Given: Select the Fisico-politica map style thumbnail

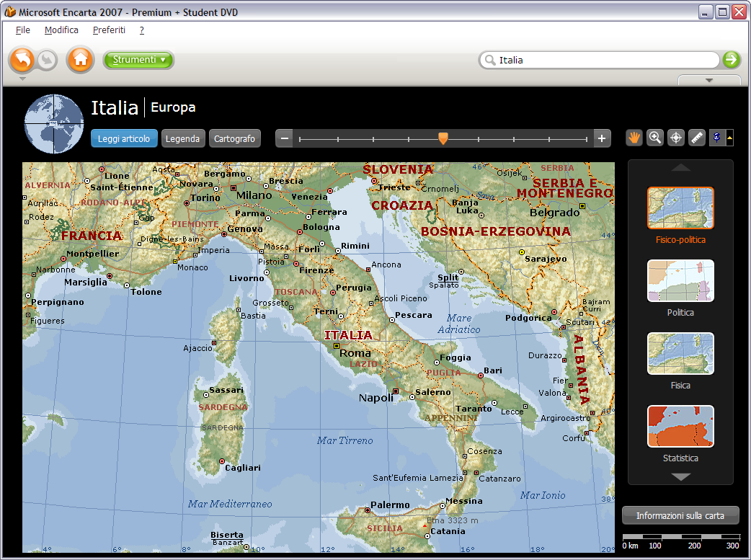Looking at the screenshot, I should [680, 208].
